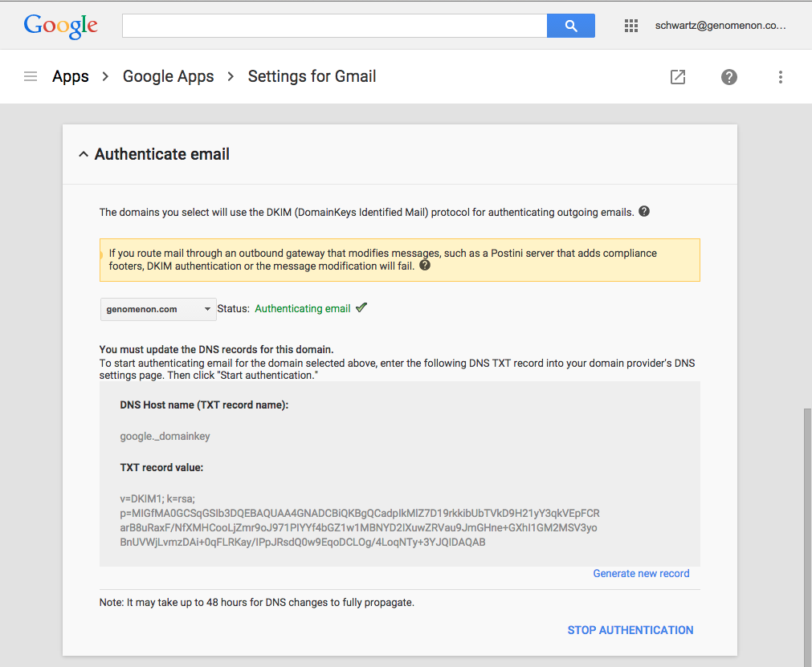The width and height of the screenshot is (812, 667).
Task: Click help icon next to DKIM description
Action: (x=644, y=212)
